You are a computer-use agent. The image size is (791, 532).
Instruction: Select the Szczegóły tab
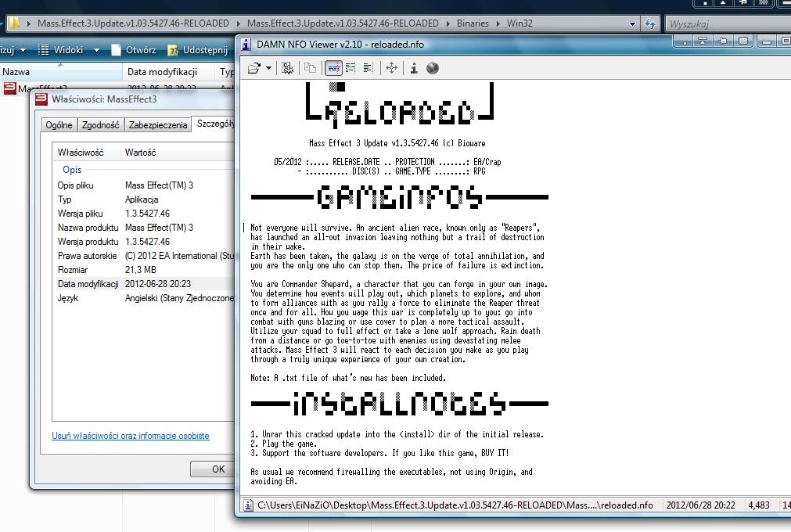pos(215,124)
